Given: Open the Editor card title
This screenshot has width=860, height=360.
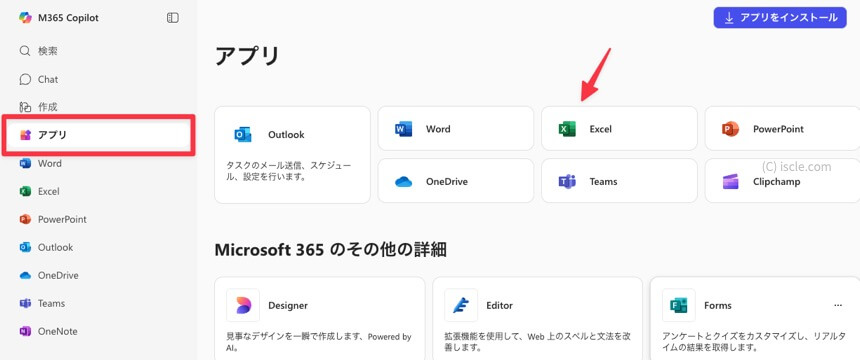Looking at the screenshot, I should tap(499, 306).
